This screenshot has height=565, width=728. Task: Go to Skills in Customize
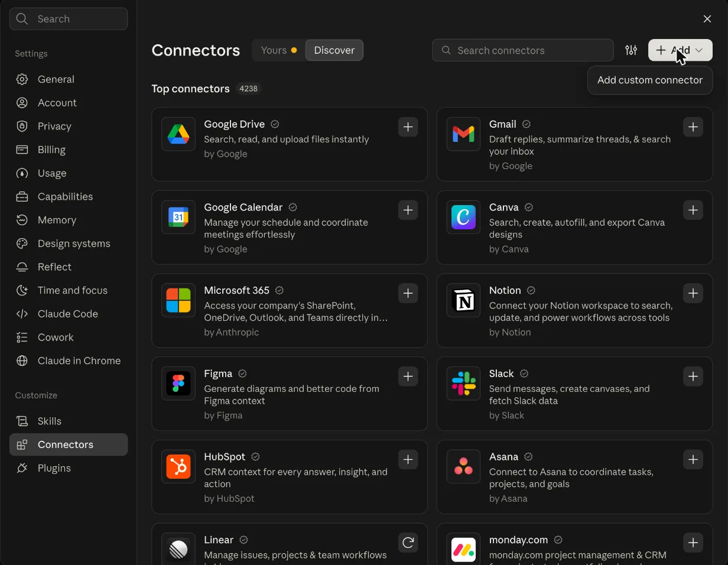click(x=69, y=421)
